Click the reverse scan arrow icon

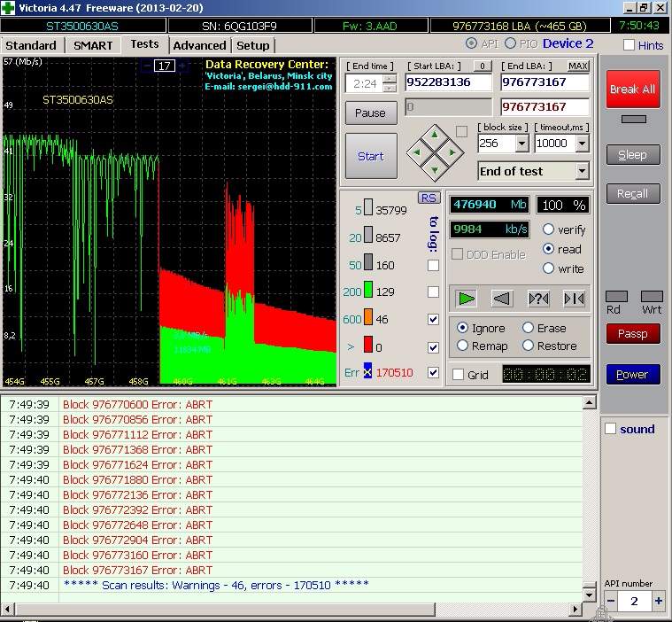(502, 299)
